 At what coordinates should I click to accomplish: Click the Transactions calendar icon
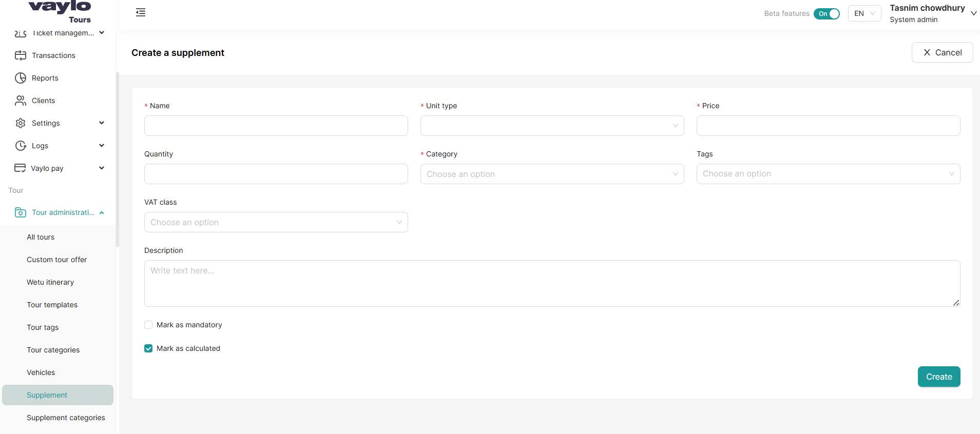click(21, 55)
